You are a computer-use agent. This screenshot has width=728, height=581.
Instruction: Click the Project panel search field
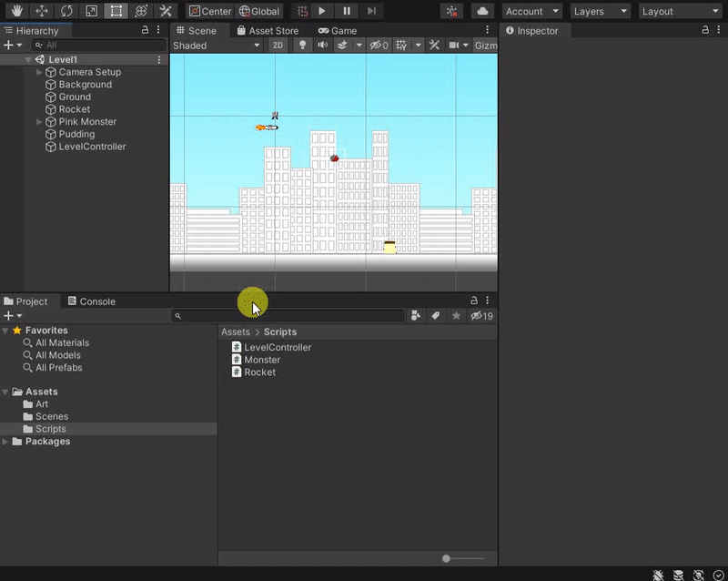coord(291,316)
